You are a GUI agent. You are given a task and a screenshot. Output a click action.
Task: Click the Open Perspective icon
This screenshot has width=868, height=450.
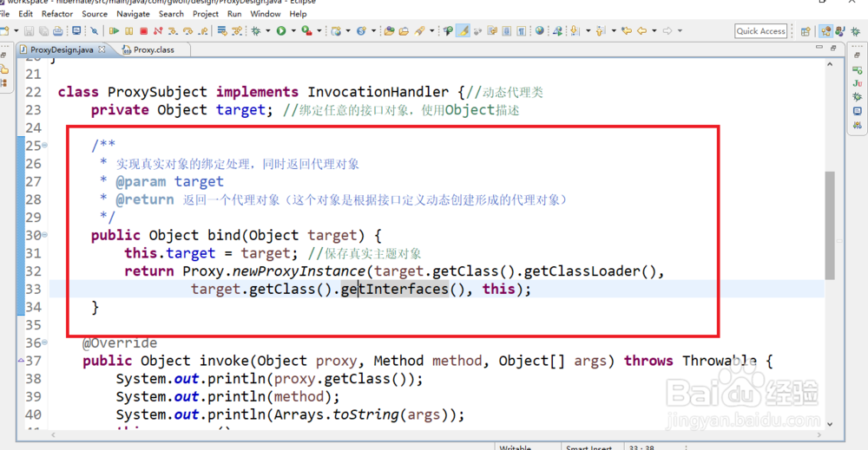click(x=806, y=31)
